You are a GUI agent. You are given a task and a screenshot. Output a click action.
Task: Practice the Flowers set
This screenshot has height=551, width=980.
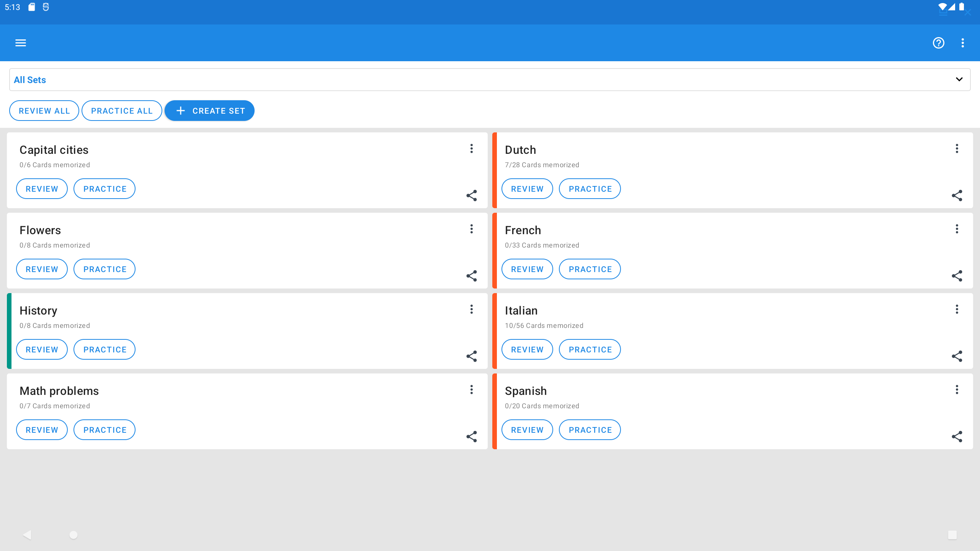(x=105, y=269)
